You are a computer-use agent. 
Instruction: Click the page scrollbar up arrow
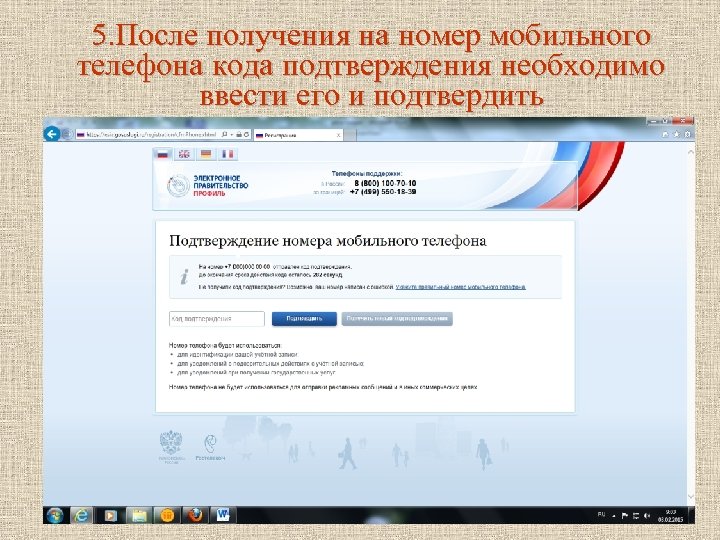click(691, 152)
